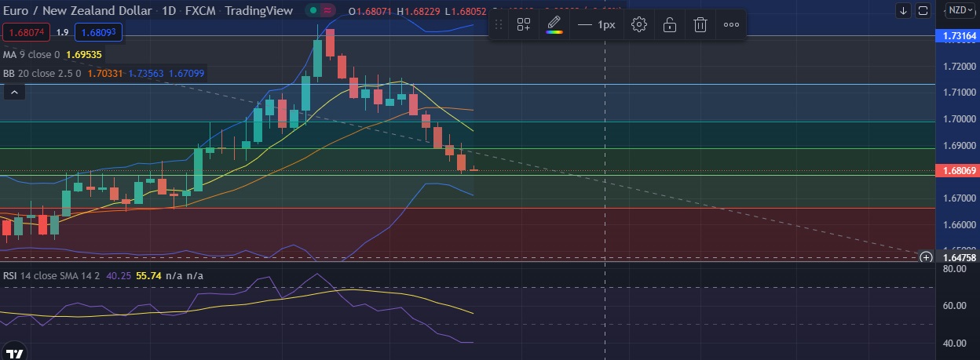Open the three-dots more options menu
Image resolution: width=980 pixels, height=360 pixels.
tap(731, 24)
